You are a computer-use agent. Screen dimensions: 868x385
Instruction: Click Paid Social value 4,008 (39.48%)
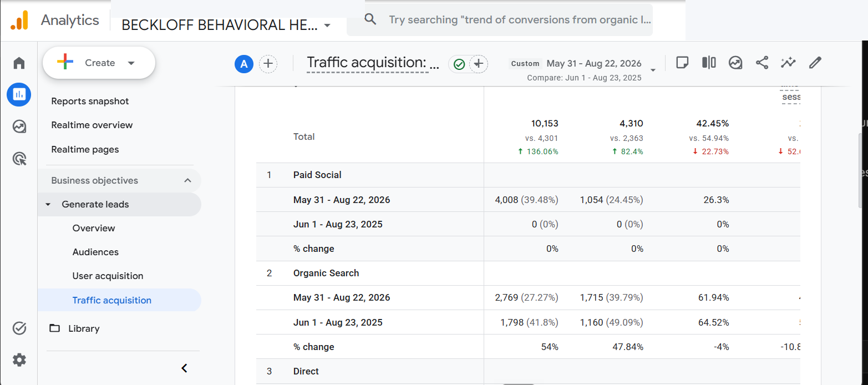pyautogui.click(x=526, y=200)
